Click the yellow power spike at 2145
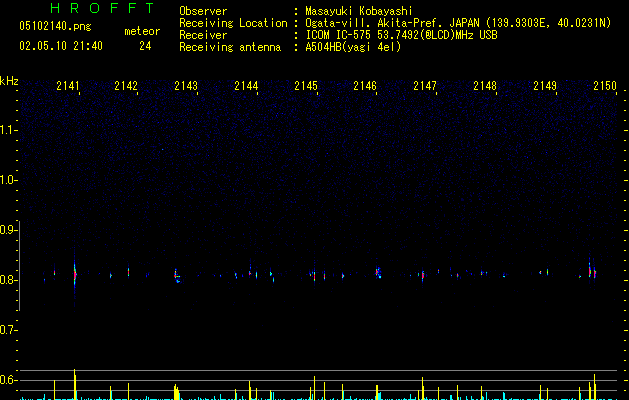Image resolution: width=629 pixels, height=400 pixels. 314,388
